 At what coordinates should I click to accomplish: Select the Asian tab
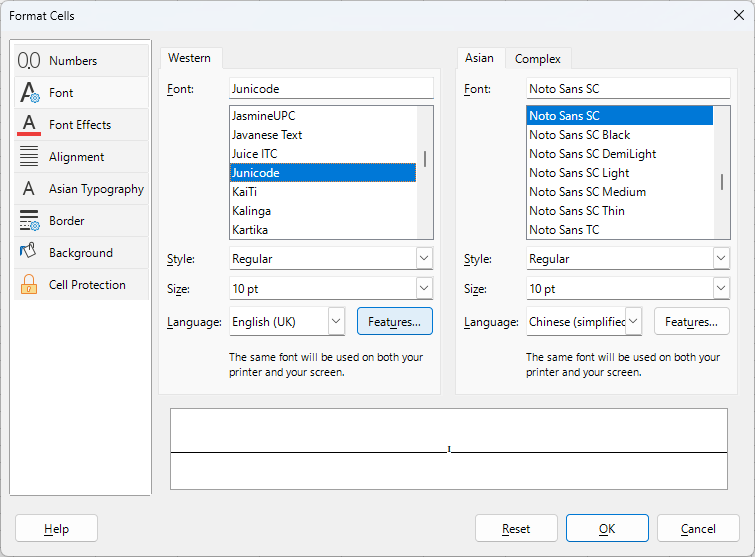click(x=480, y=59)
